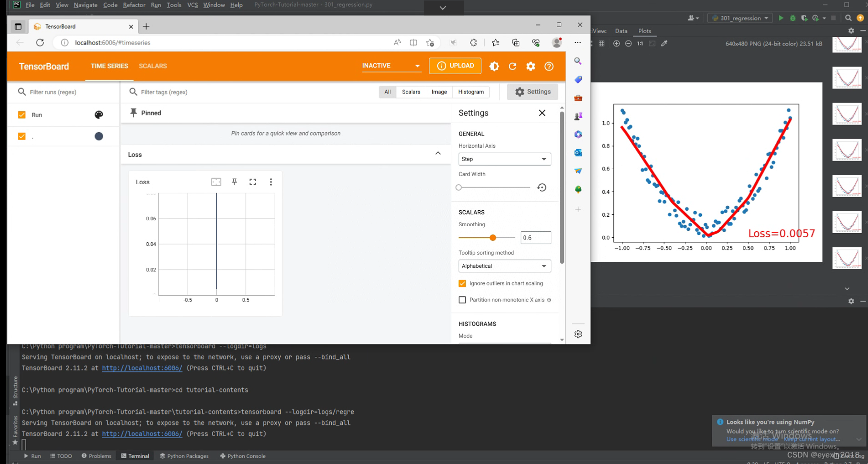The image size is (868, 464).
Task: Open browser more options ellipsis menu
Action: 577,43
